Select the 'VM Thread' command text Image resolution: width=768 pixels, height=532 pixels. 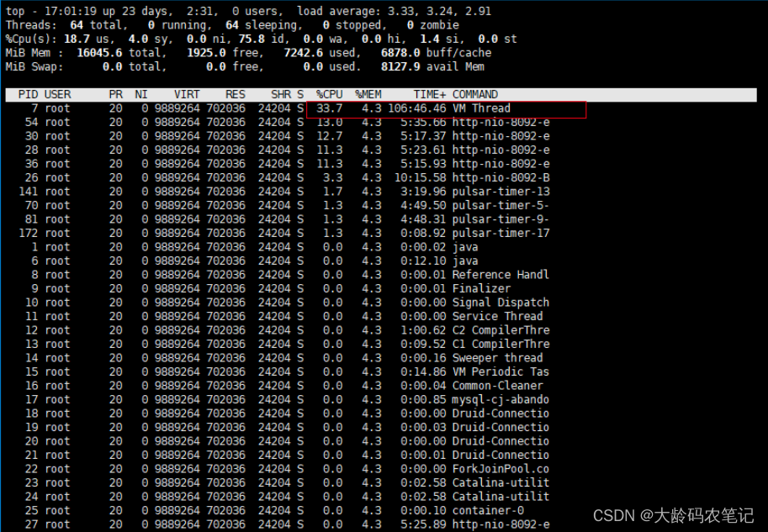tap(481, 108)
